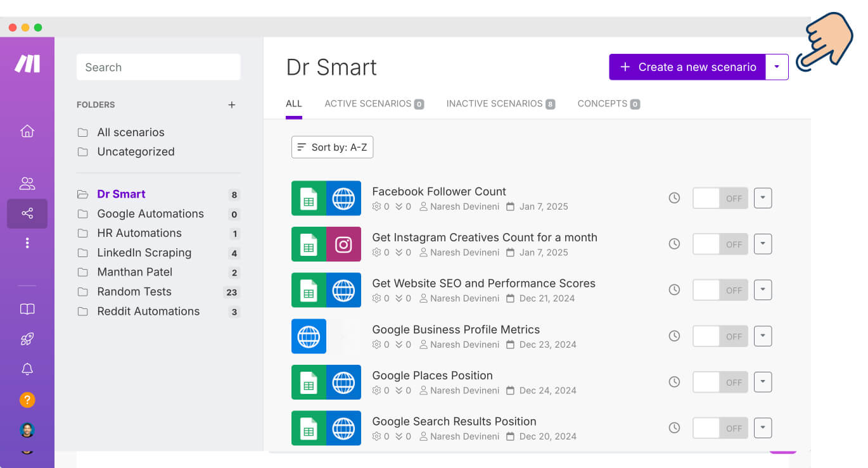Add a new folder with plus icon

[x=232, y=104]
